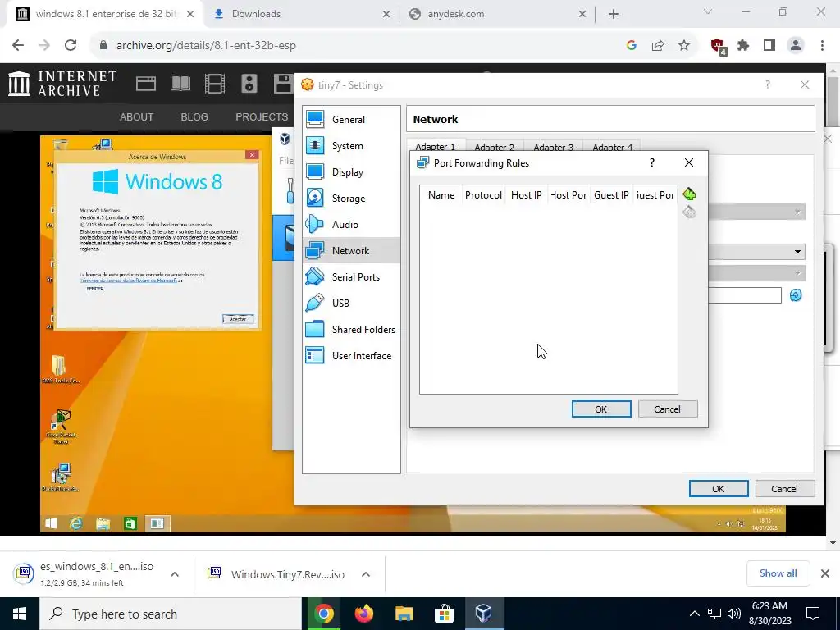
Task: Open the ABOUT link on Internet Archive
Action: click(137, 116)
